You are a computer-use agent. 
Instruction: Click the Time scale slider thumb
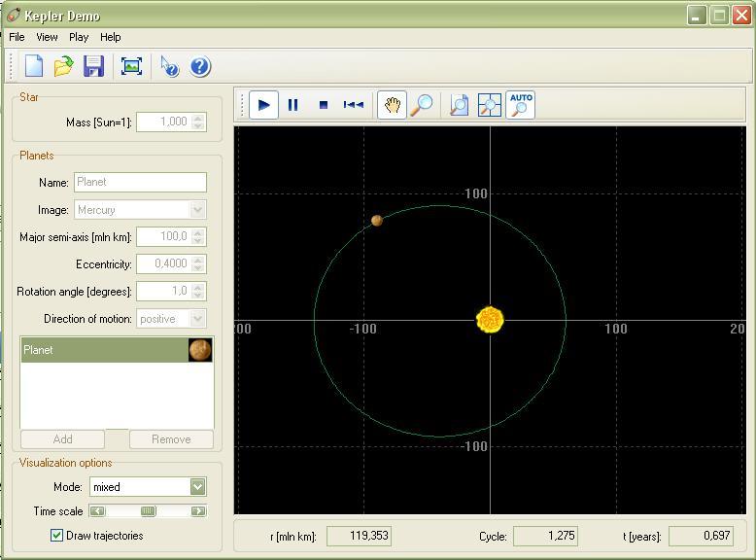(148, 511)
